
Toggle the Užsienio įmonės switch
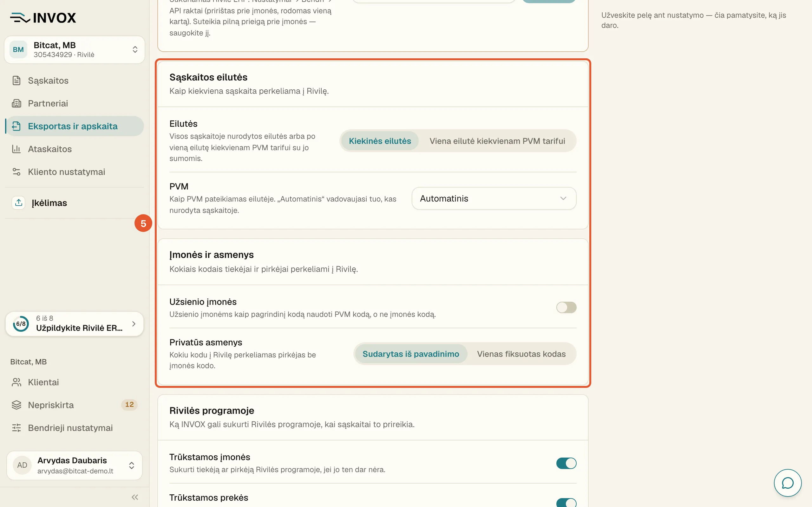tap(566, 307)
